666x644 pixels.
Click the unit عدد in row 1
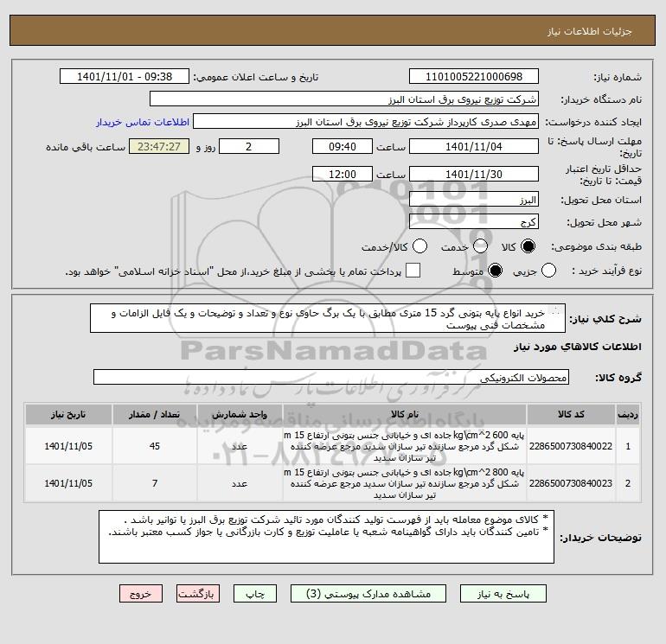point(240,446)
